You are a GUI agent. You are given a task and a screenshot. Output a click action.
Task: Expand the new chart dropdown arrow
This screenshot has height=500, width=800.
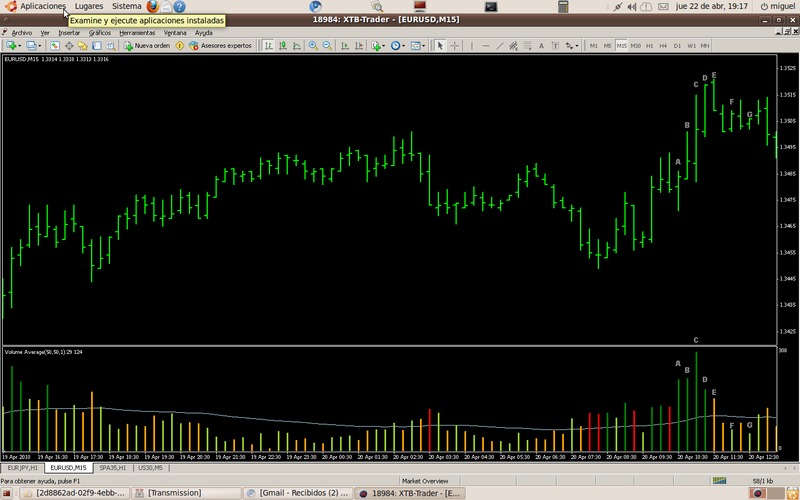pos(21,46)
